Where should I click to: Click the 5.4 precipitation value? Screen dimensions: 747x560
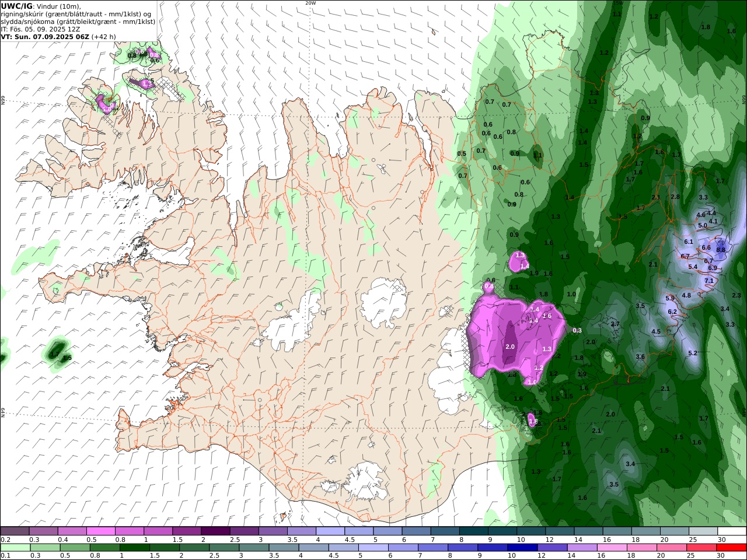click(693, 267)
